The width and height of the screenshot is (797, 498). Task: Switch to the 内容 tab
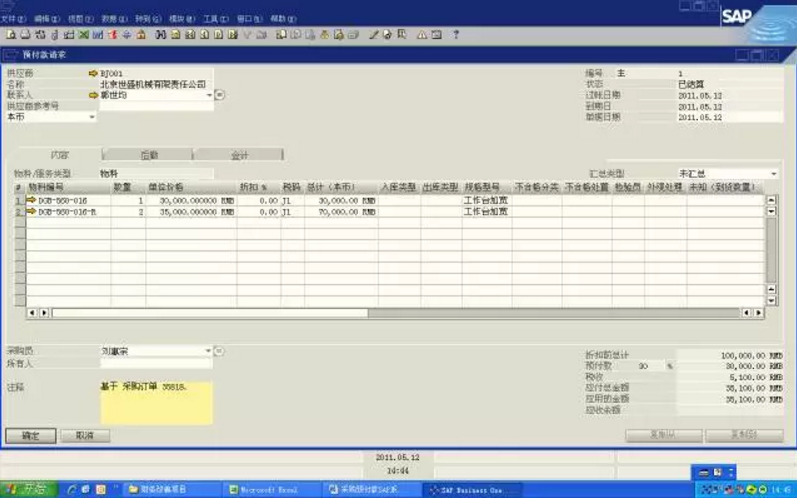pyautogui.click(x=60, y=155)
